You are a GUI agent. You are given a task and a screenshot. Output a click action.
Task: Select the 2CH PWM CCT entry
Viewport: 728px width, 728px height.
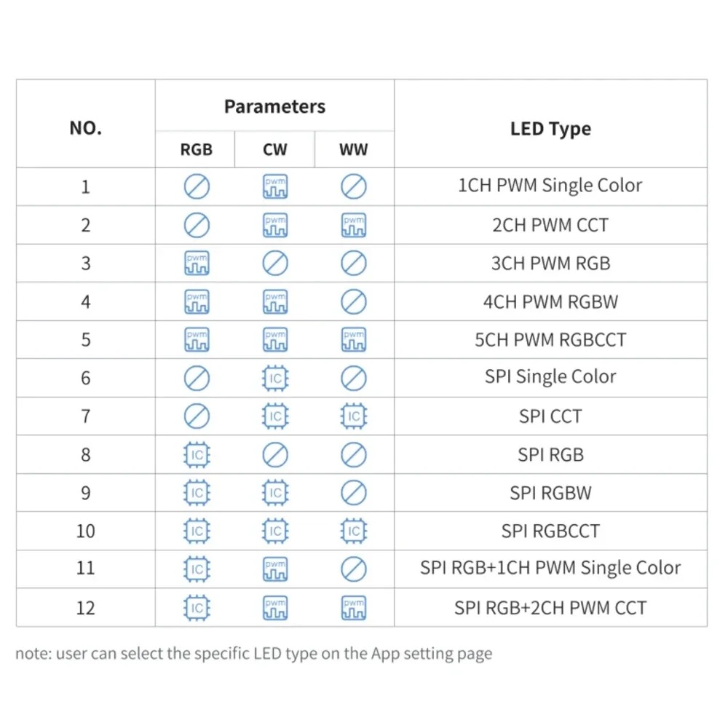tap(550, 225)
